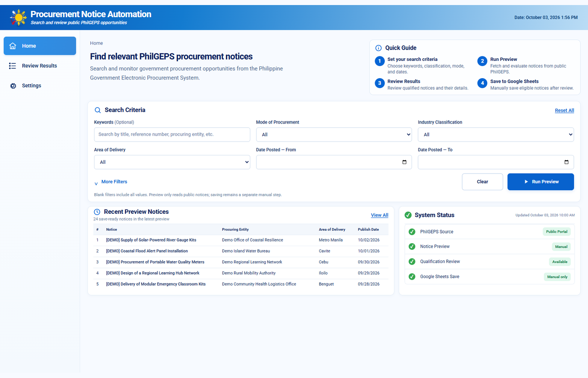Click the Manual only status badge
Screen dimensions: 588x378
(557, 277)
